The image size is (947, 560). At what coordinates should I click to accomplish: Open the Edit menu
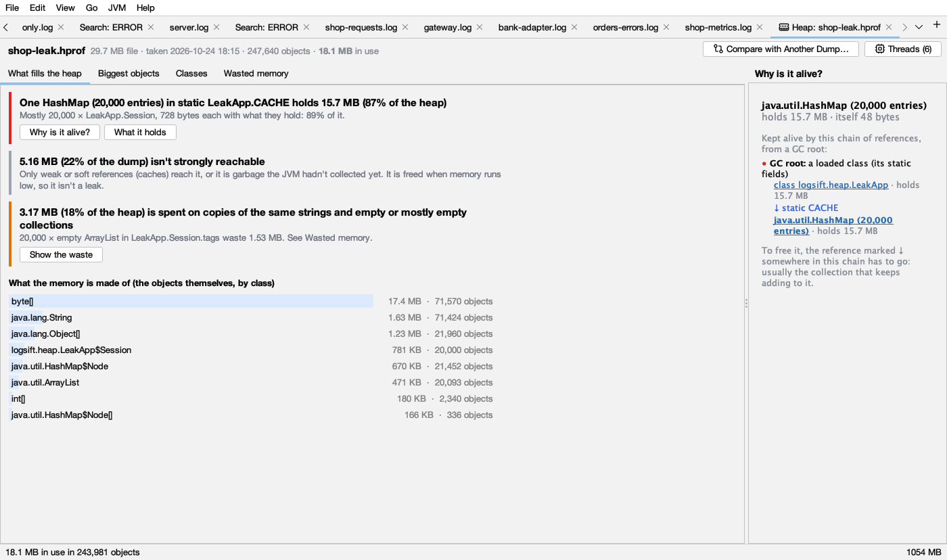tap(38, 8)
